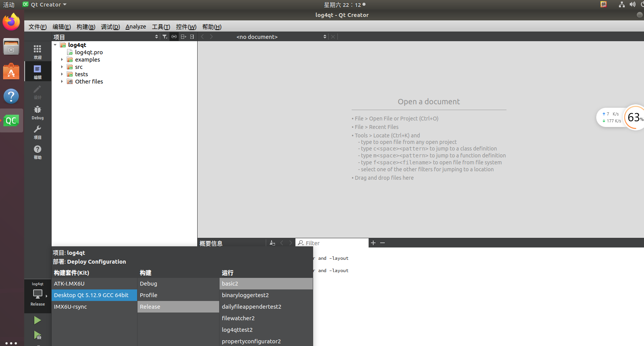Open the 调试(D) menu

click(110, 27)
